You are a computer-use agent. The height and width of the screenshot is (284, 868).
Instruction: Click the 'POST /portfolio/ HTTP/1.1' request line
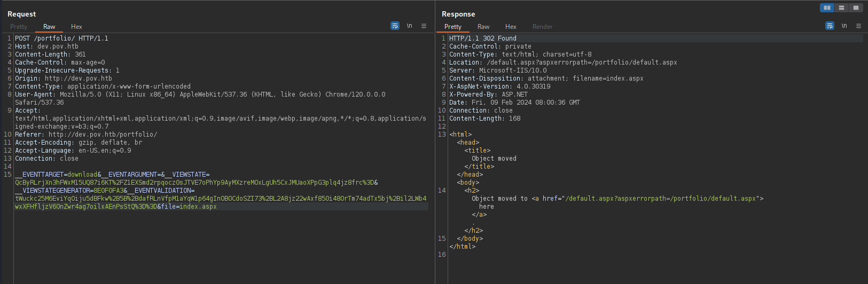click(x=61, y=38)
